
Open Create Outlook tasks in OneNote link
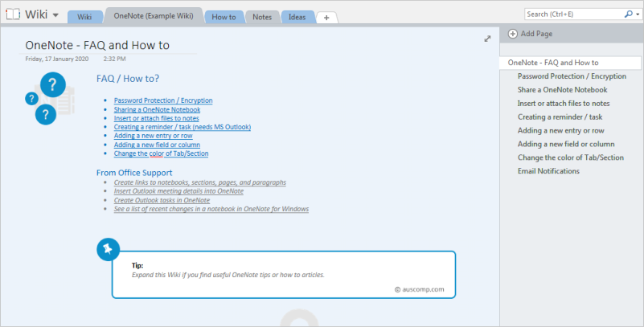point(162,200)
